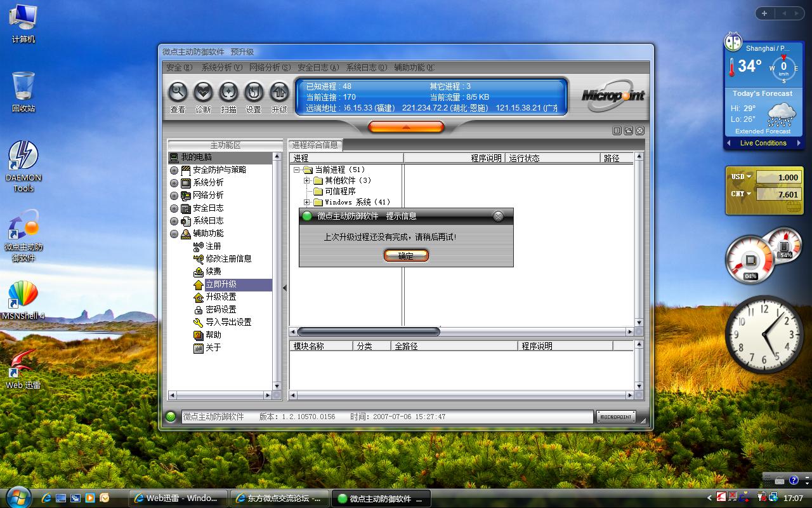Click the sidebar add gadget plus button
Image resolution: width=812 pixels, height=508 pixels.
click(764, 13)
